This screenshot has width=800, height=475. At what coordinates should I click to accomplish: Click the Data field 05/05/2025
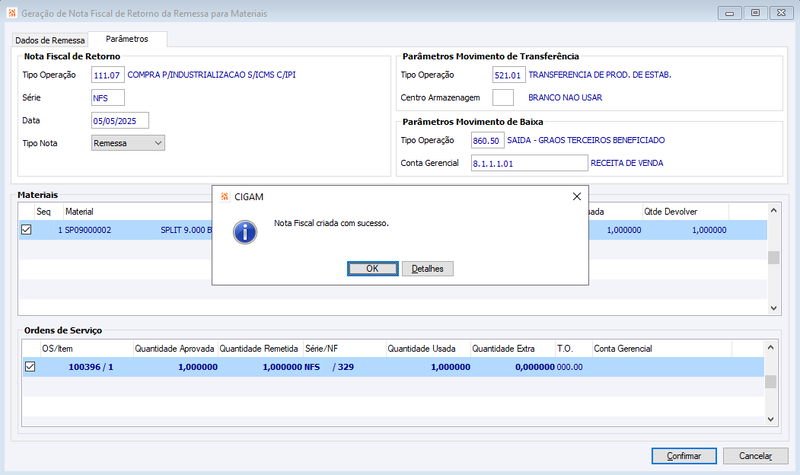coord(120,121)
